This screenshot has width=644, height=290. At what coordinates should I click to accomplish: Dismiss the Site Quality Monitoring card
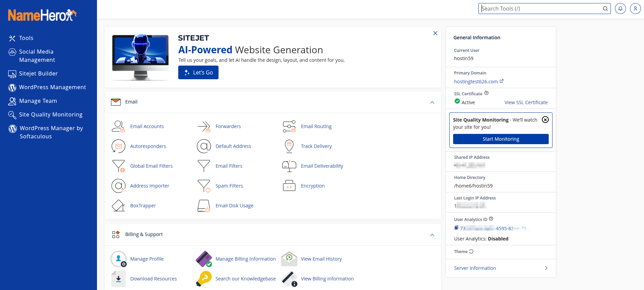pyautogui.click(x=545, y=120)
